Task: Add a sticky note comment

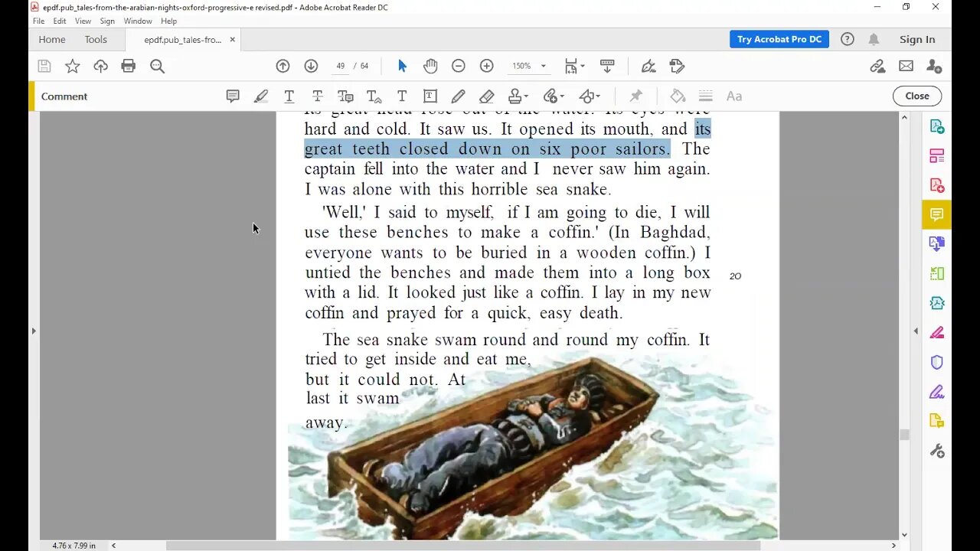Action: tap(233, 96)
